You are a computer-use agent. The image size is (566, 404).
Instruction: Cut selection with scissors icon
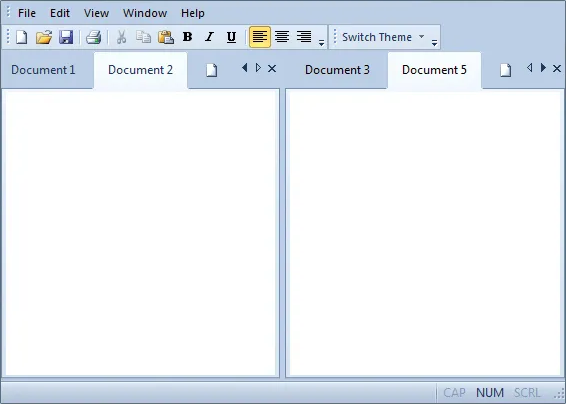(x=122, y=37)
